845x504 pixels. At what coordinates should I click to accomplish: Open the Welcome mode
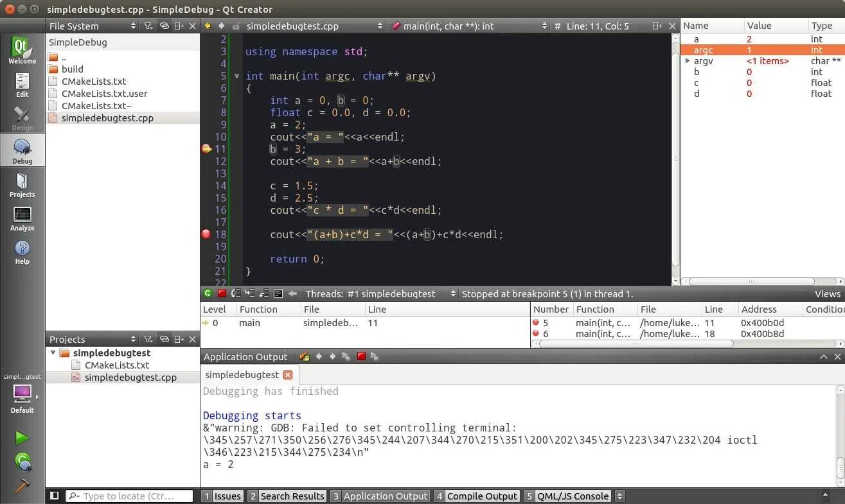click(22, 50)
